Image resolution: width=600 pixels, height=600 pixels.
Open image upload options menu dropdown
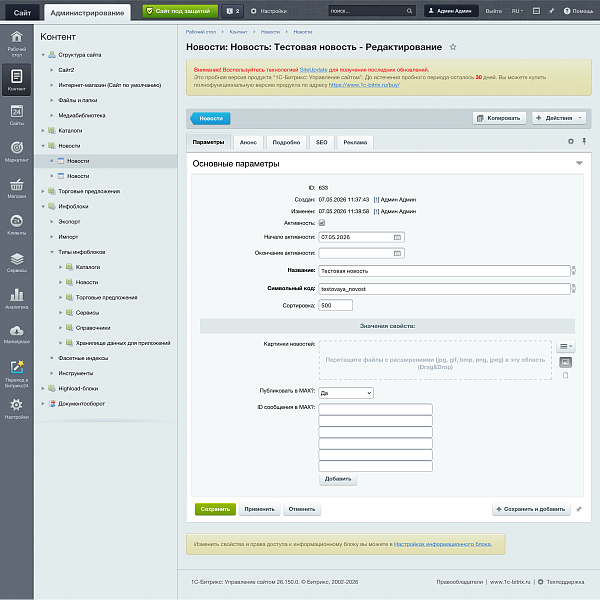pos(566,347)
